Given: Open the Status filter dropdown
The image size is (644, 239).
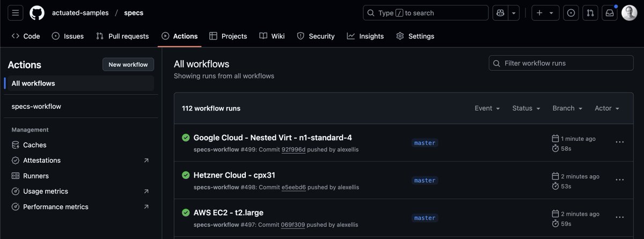Looking at the screenshot, I should pos(526,108).
